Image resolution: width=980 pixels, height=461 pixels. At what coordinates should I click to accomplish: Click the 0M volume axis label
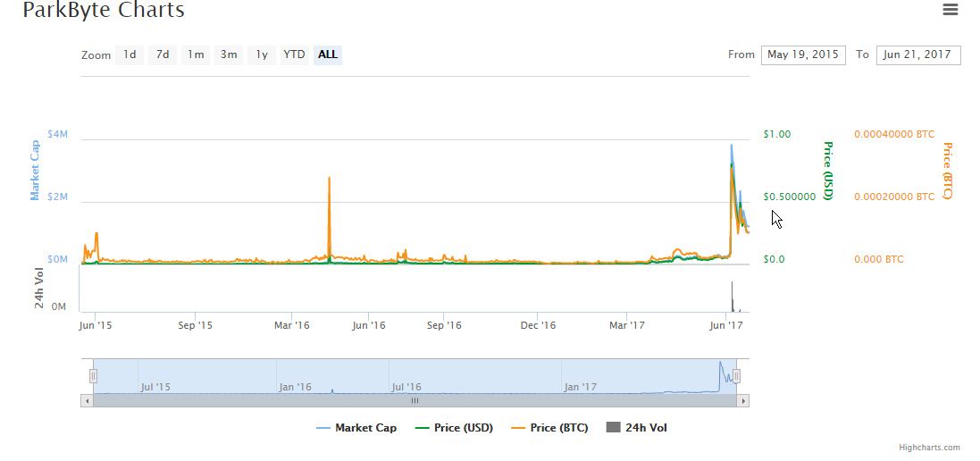click(58, 306)
